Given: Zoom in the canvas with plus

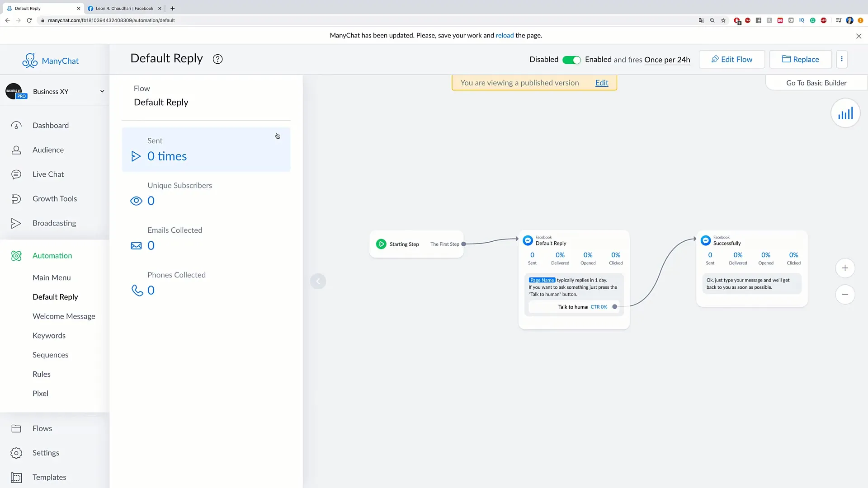Looking at the screenshot, I should pos(844,268).
